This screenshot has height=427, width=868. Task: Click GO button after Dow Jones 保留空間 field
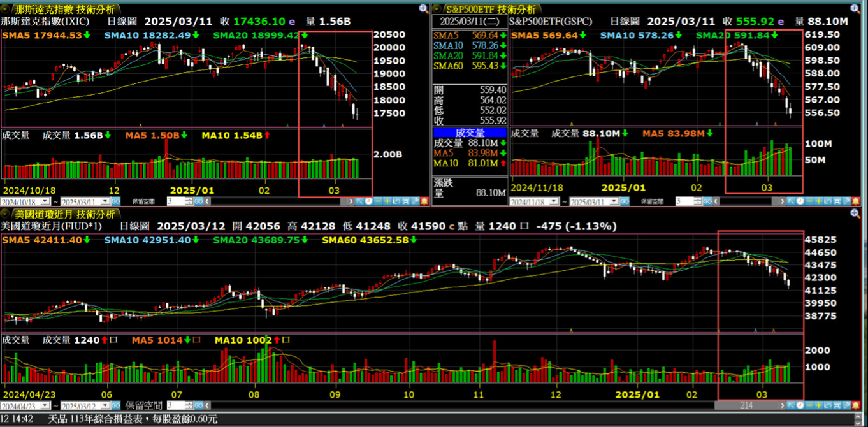point(199,405)
